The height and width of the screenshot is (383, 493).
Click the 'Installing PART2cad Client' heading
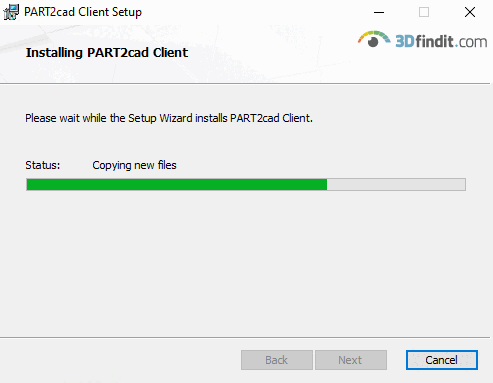[107, 53]
